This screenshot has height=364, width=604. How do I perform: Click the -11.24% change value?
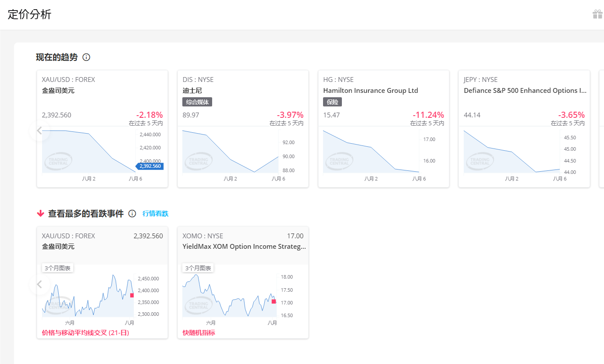[428, 115]
